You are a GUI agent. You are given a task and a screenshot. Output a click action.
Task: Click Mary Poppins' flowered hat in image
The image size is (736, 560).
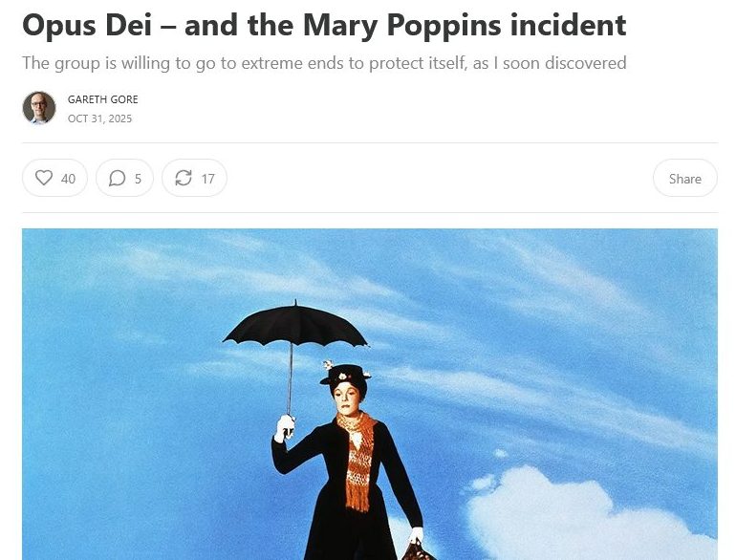[345, 374]
